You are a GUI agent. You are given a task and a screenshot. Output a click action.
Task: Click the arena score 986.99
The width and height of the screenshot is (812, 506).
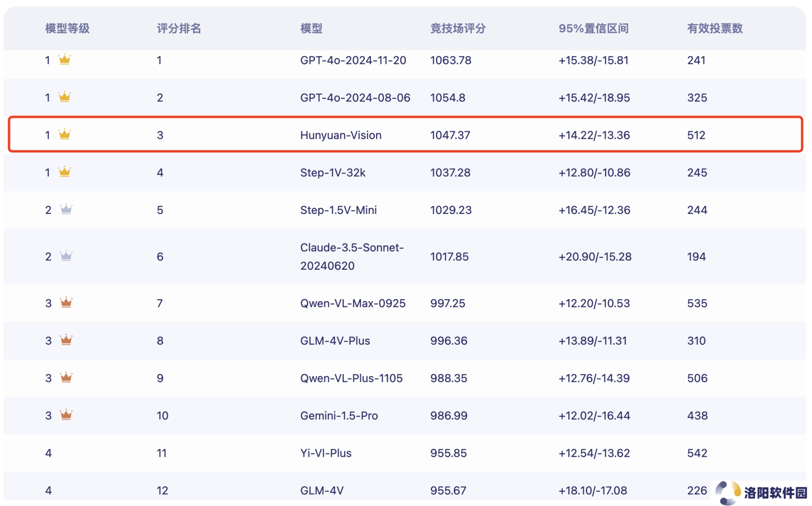point(449,416)
